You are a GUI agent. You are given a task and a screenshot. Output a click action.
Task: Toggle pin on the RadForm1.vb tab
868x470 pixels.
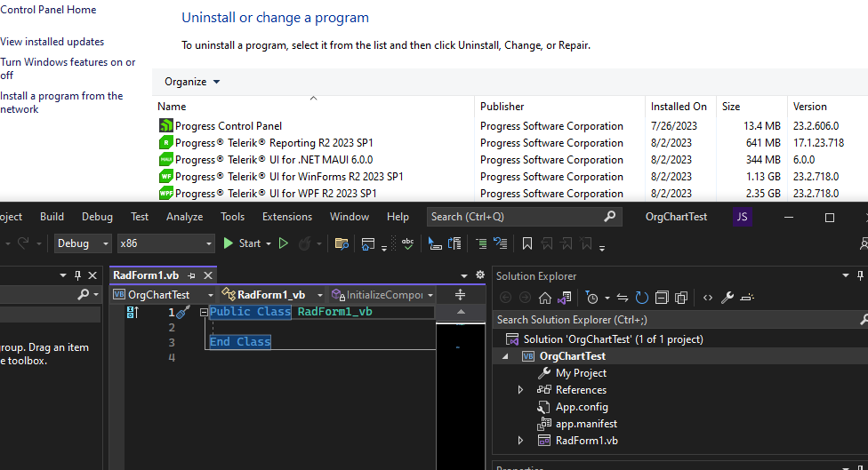point(191,276)
